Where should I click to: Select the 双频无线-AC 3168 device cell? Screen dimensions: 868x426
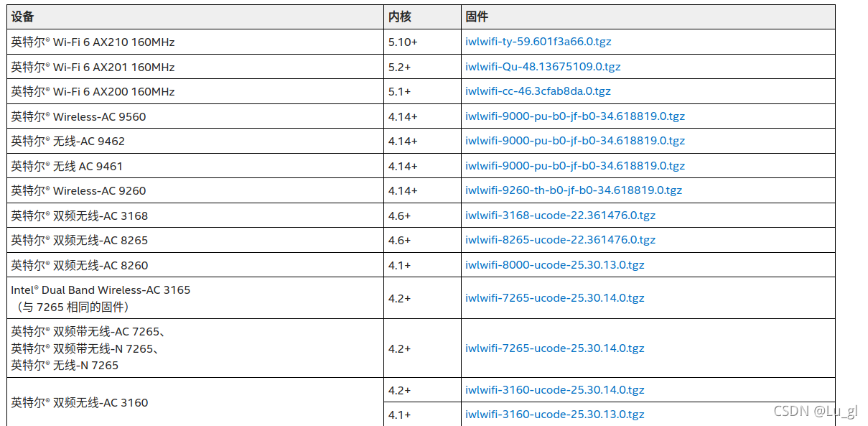click(x=195, y=216)
